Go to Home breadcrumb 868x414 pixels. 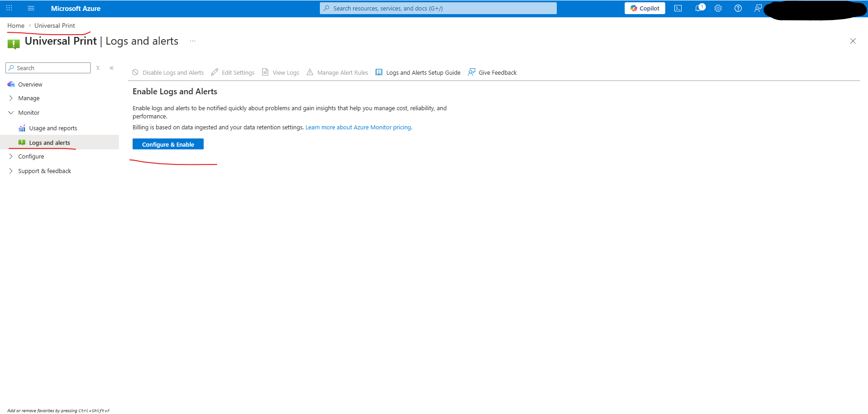click(x=16, y=26)
